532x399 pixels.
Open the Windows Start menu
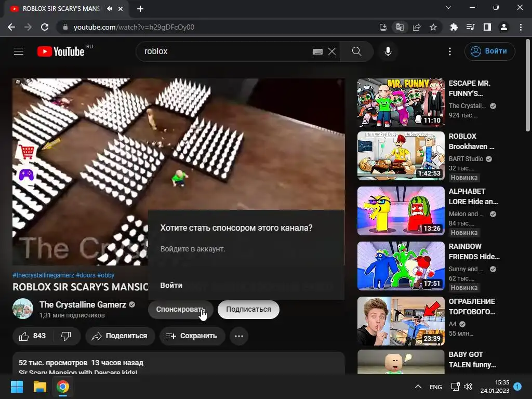(x=17, y=387)
